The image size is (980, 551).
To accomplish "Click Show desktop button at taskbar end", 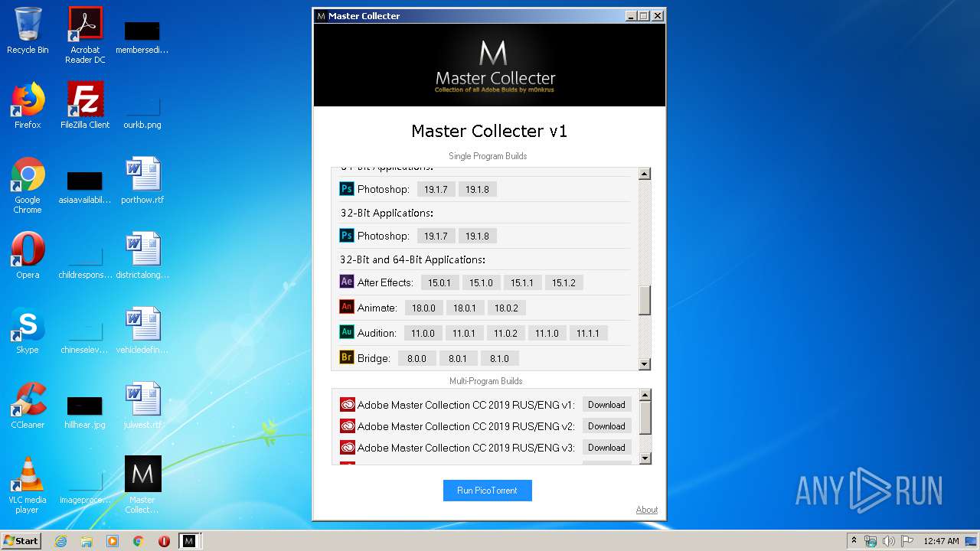I will pos(972,541).
